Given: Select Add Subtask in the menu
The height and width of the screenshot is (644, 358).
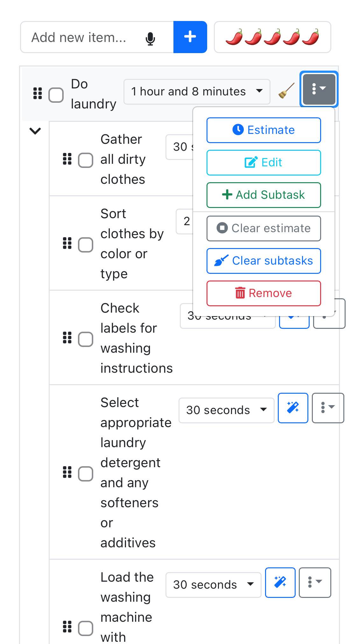Looking at the screenshot, I should (x=264, y=195).
